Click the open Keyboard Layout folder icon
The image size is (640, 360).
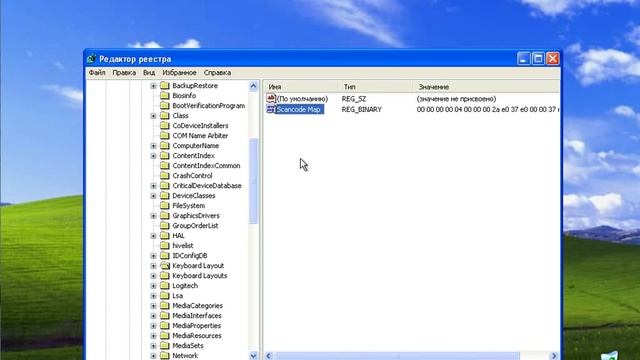pos(165,265)
